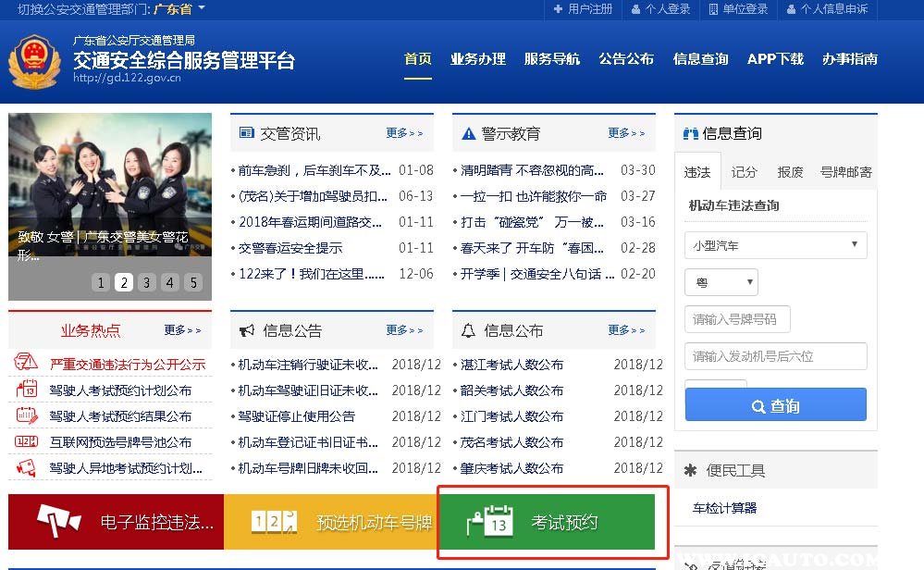
Task: Click the calendar icon beside 驾驶人考试预约计划公布
Action: click(27, 390)
